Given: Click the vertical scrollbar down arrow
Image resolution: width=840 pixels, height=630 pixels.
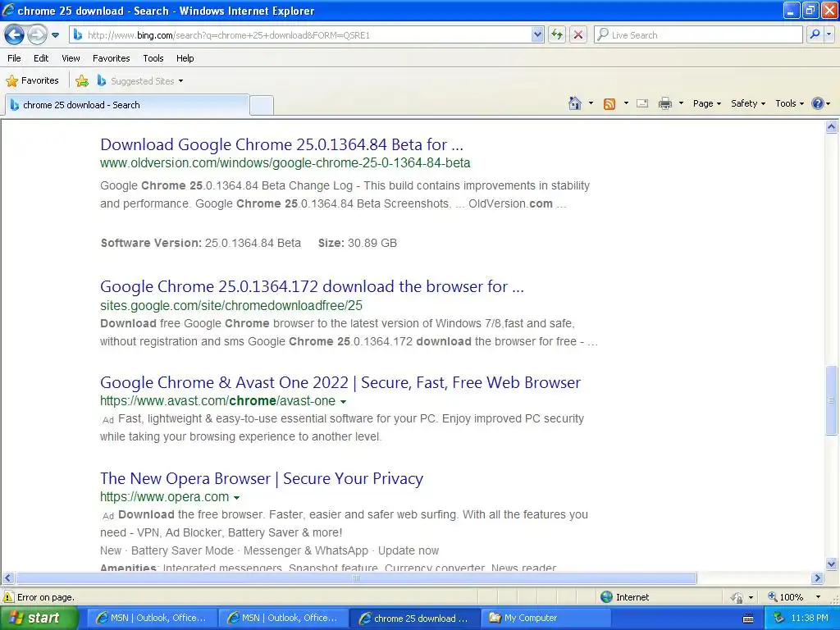Looking at the screenshot, I should click(x=832, y=564).
